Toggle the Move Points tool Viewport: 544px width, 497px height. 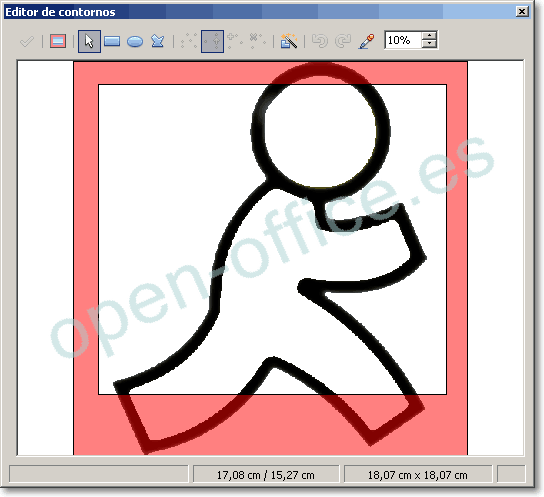coord(212,41)
